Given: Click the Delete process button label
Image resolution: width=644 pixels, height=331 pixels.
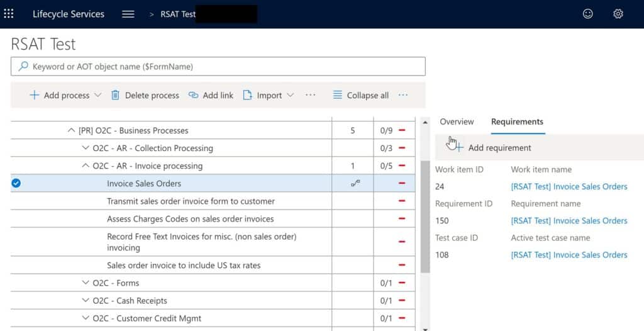Looking at the screenshot, I should tap(152, 96).
